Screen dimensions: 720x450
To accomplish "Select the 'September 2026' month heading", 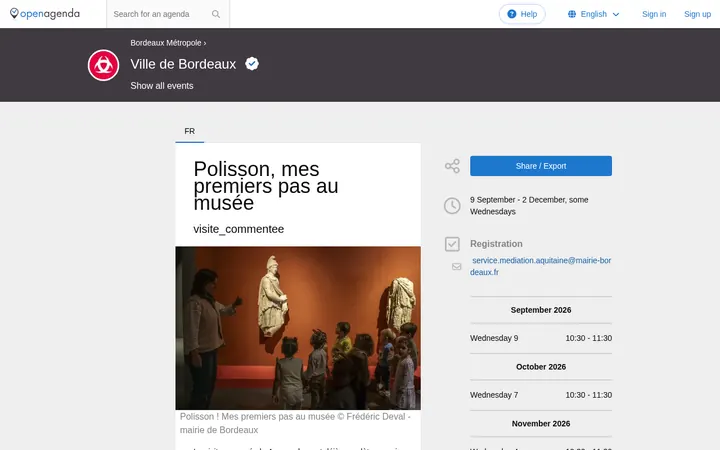I will (x=540, y=310).
